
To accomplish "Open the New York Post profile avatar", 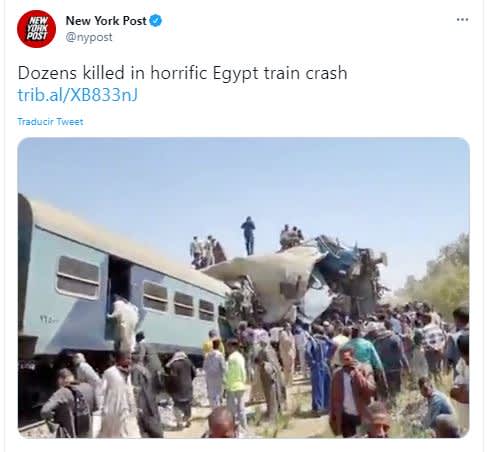I will click(36, 29).
